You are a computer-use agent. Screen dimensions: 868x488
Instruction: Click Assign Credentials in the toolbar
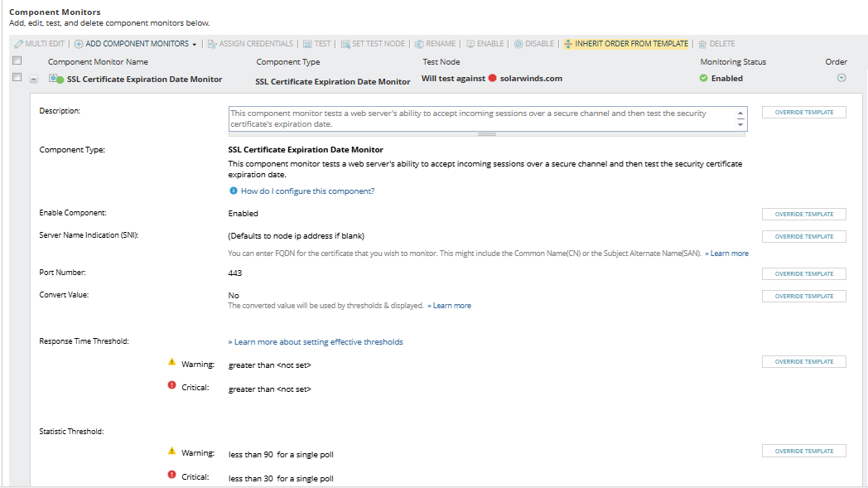click(x=250, y=44)
